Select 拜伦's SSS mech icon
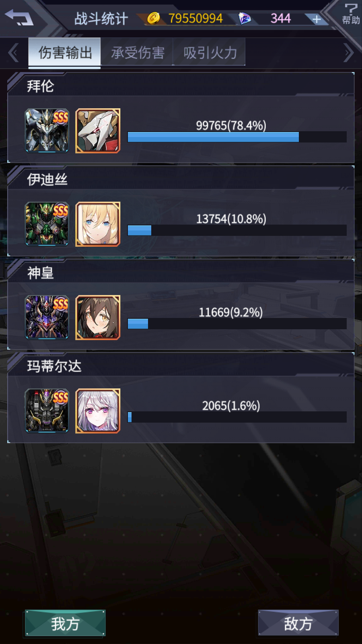Screen dimensions: 362x644 (47, 131)
